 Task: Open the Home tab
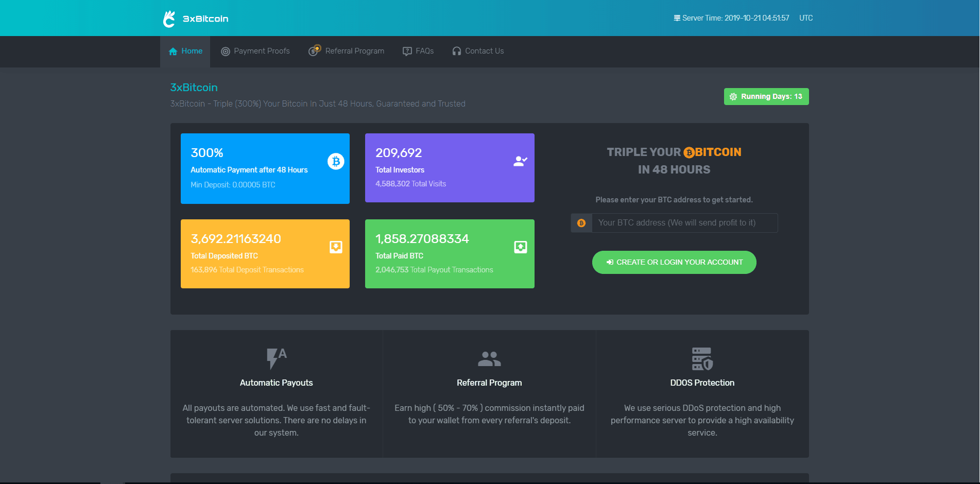(x=185, y=51)
